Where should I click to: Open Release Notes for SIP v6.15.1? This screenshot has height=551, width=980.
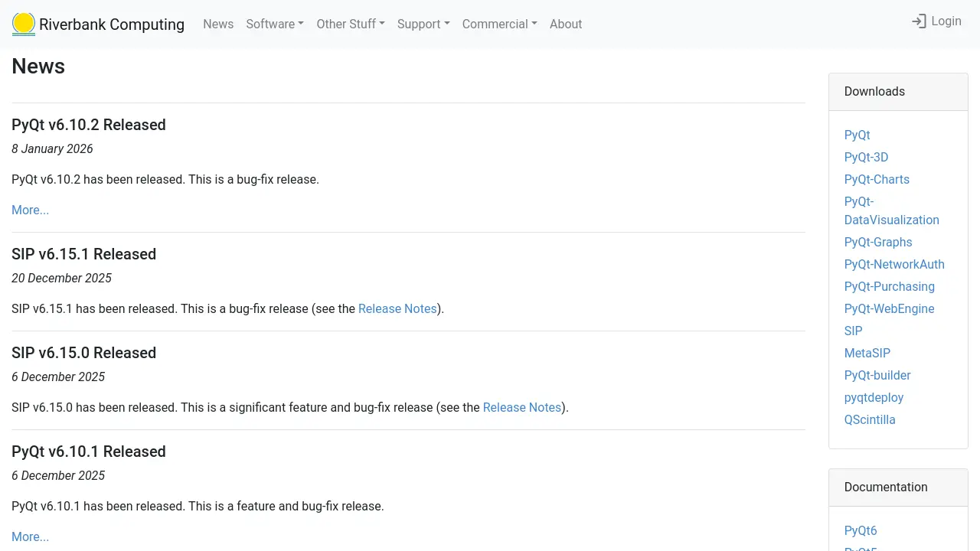pos(397,308)
